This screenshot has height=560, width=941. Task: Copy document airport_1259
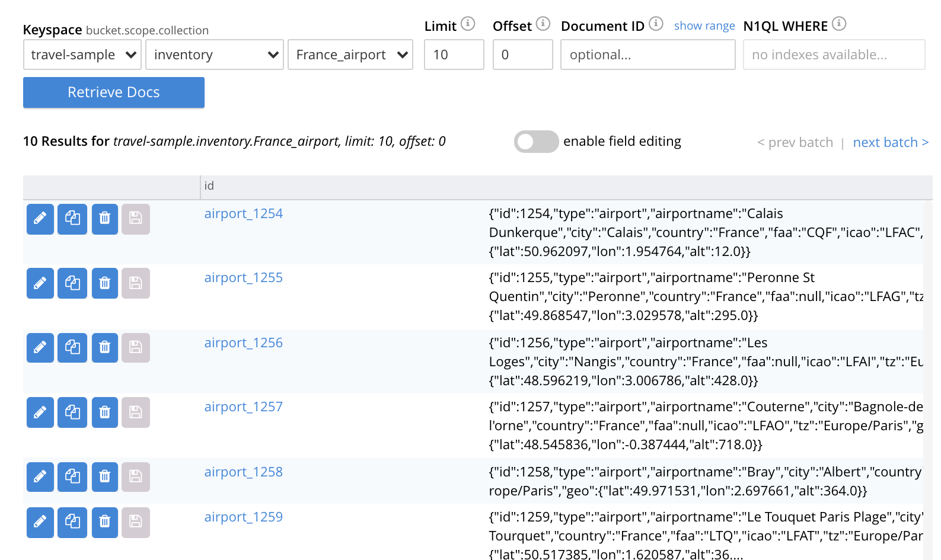(x=72, y=522)
